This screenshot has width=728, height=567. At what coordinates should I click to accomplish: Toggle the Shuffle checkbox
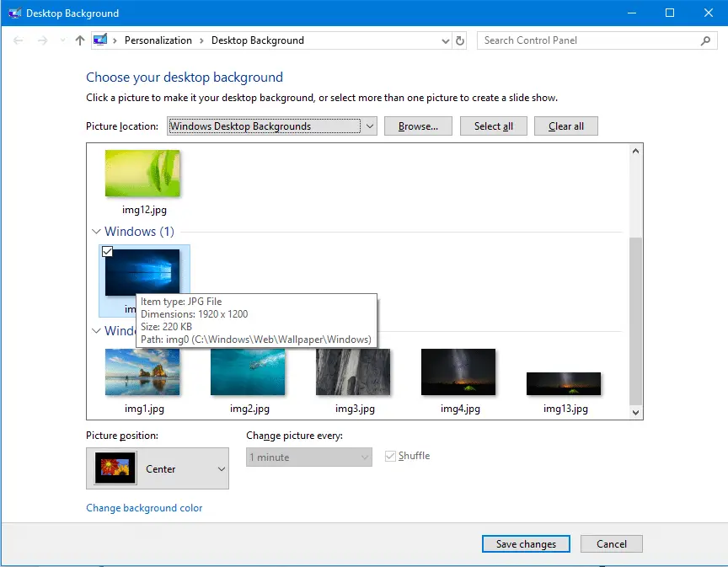[390, 456]
